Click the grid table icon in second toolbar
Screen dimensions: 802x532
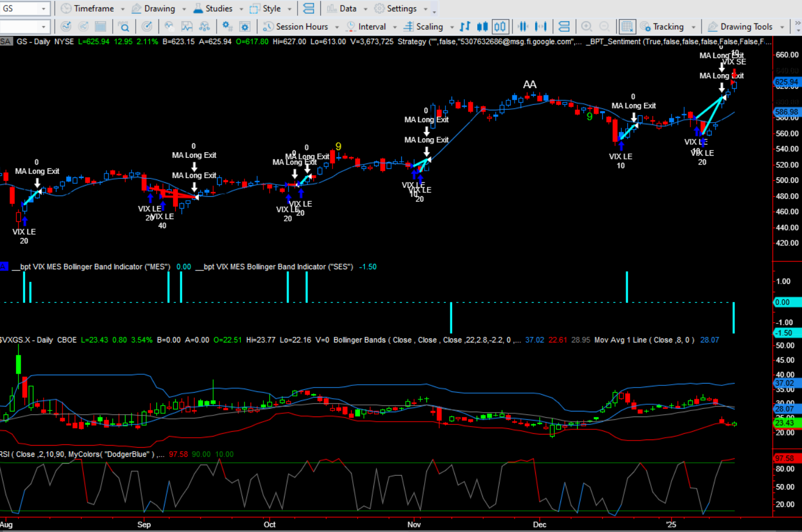(x=100, y=26)
